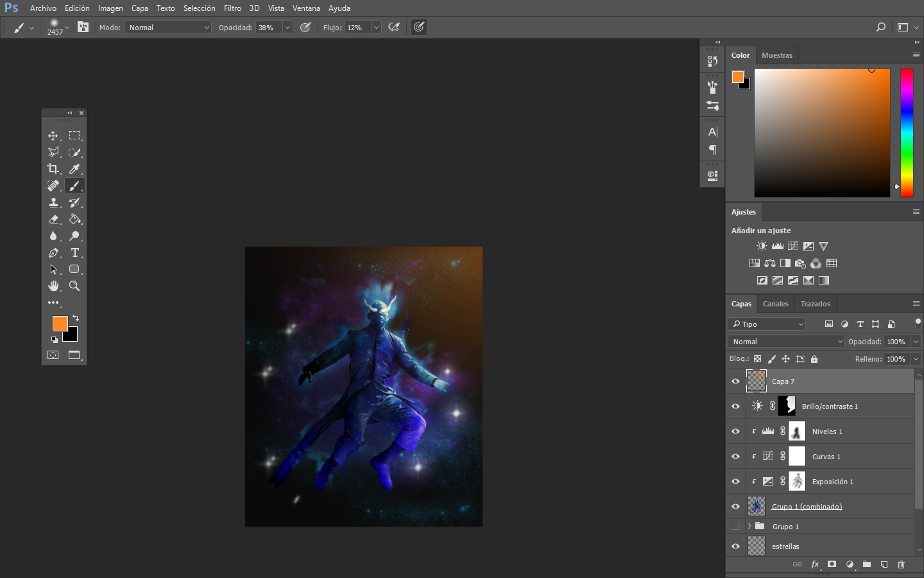Select the Move tool

pos(53,136)
